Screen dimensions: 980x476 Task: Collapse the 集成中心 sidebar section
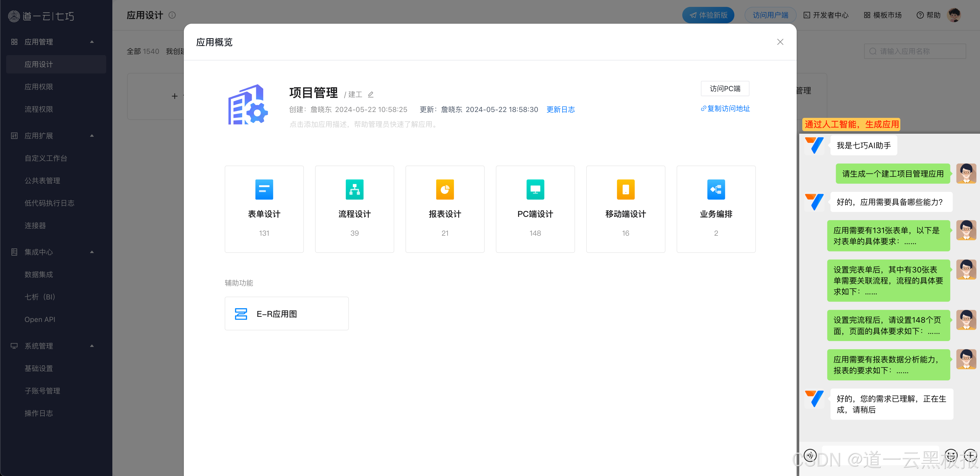click(92, 252)
